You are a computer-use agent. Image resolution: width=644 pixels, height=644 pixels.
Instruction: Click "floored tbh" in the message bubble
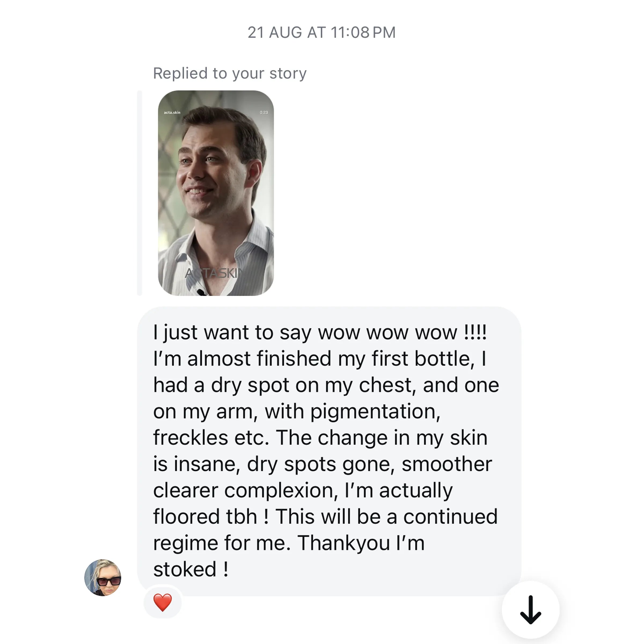pos(205,517)
